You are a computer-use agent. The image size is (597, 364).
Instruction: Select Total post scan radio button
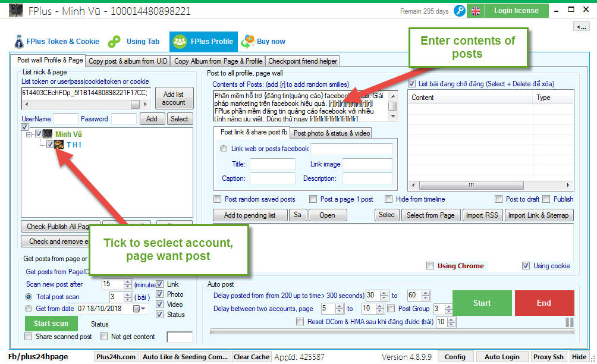coord(29,297)
